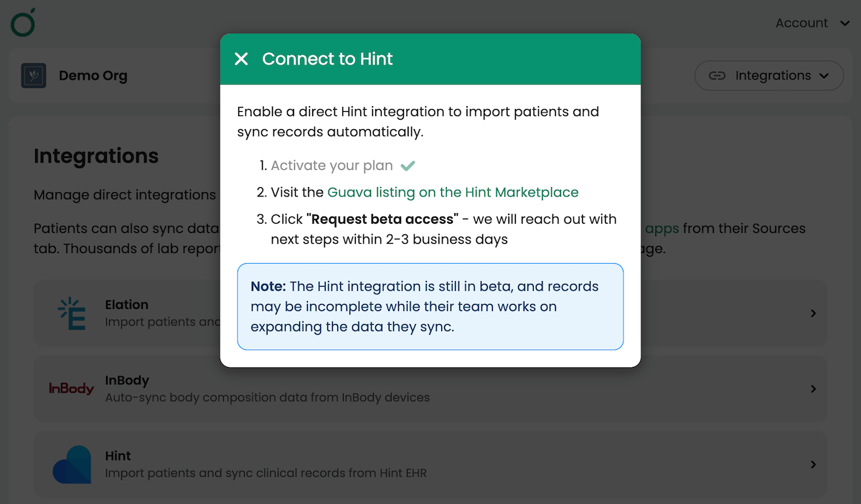Click the InBody description about body composition data
Screen dimensions: 861x504
click(x=268, y=397)
